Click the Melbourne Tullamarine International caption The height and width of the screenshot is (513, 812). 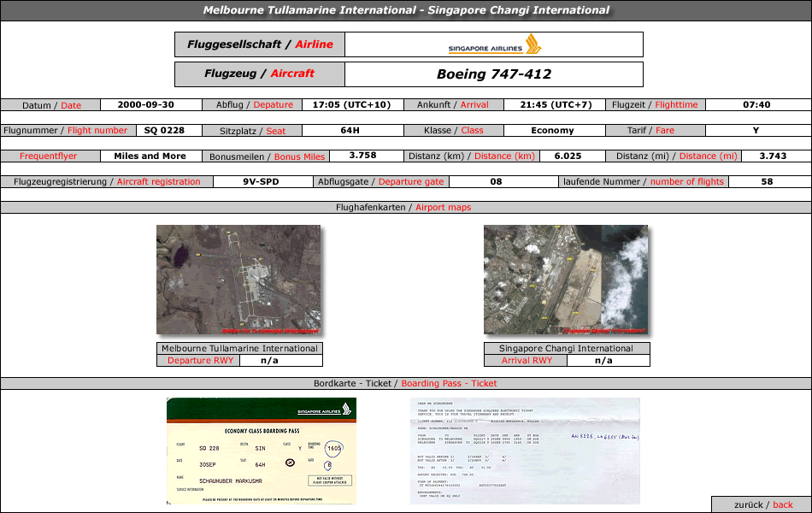click(239, 348)
